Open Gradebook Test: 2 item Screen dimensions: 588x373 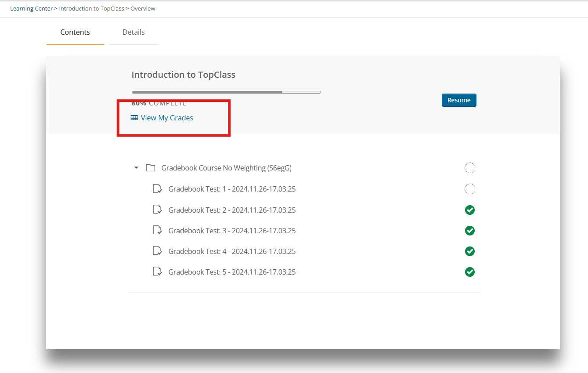pyautogui.click(x=232, y=210)
